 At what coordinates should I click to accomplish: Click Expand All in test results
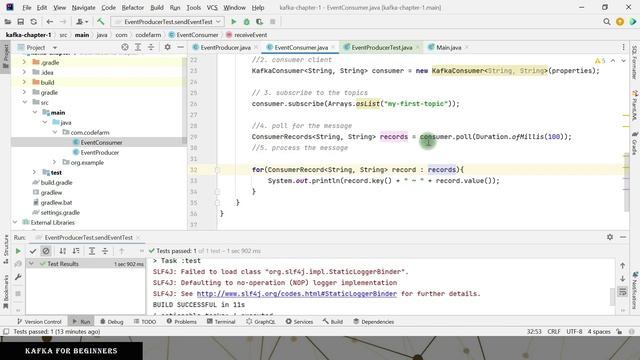pos(92,251)
